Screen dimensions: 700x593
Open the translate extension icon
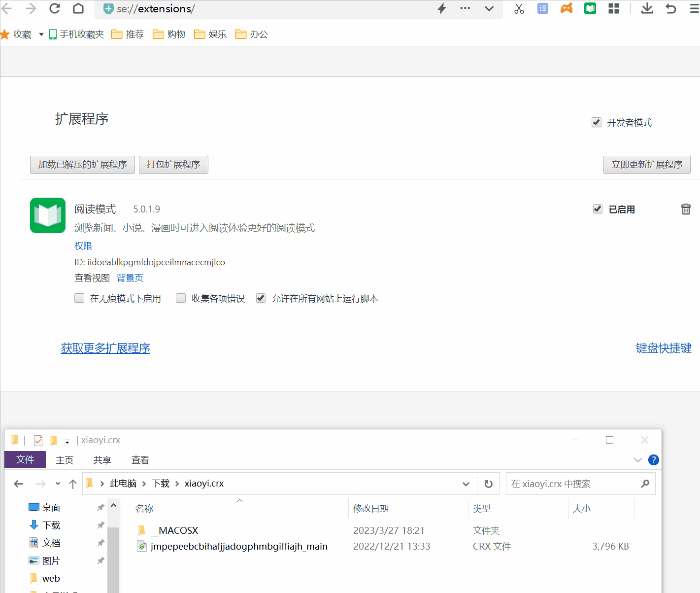[543, 9]
